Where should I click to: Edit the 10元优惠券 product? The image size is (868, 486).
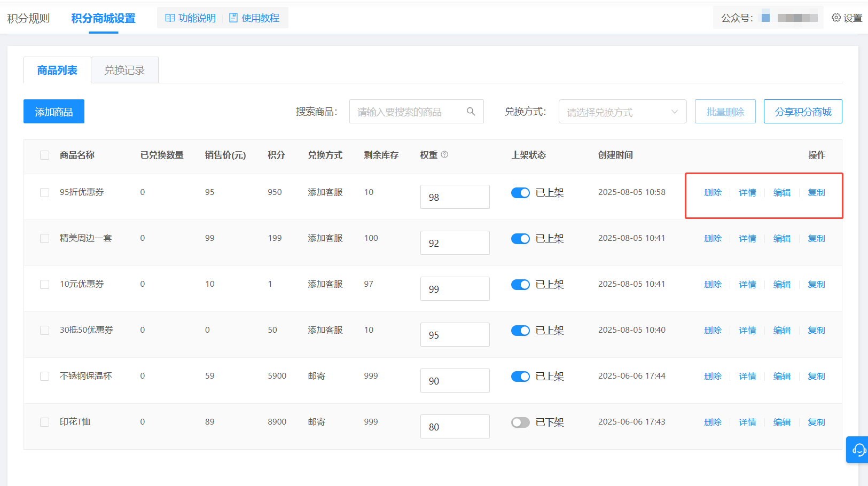(x=782, y=285)
